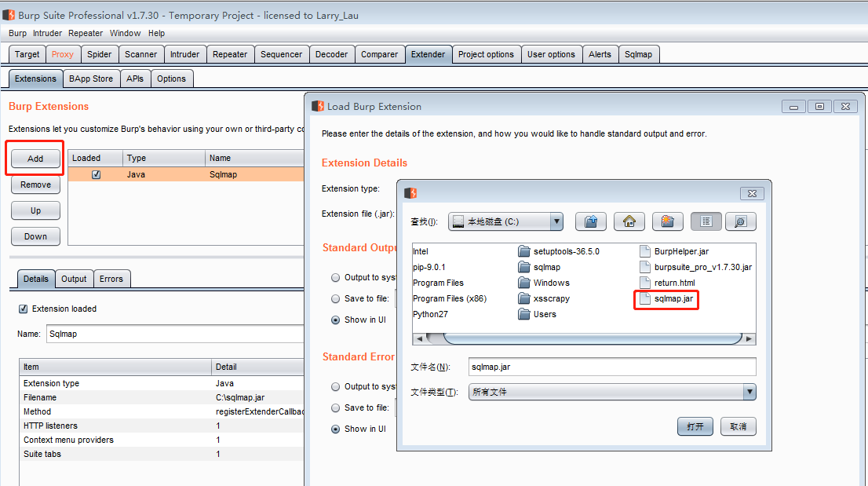Screen dimensions: 868x486
Task: Minimize the Load Burp Extension window
Action: click(793, 106)
